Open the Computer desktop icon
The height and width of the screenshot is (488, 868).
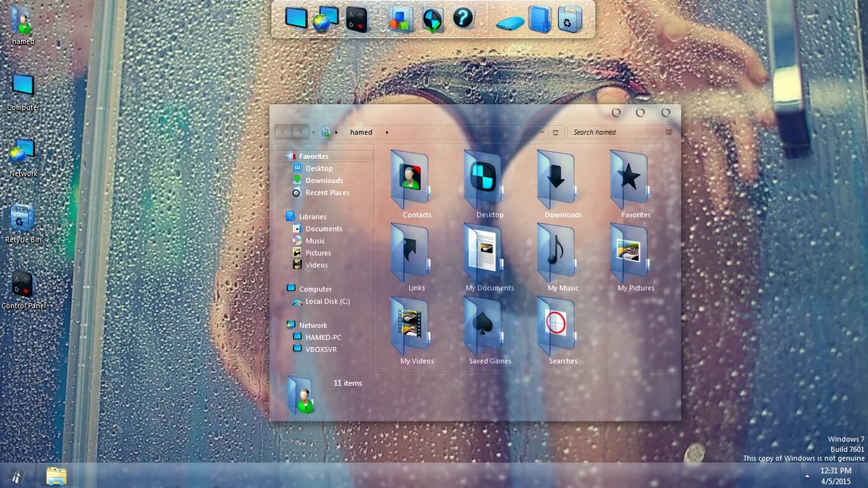(23, 86)
